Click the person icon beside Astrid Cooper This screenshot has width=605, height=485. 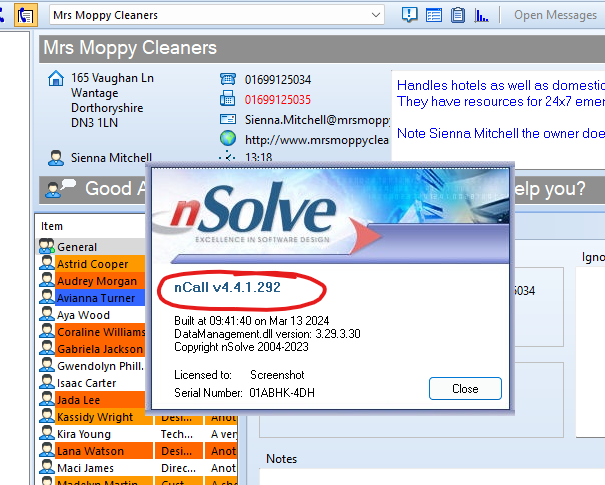tap(47, 263)
